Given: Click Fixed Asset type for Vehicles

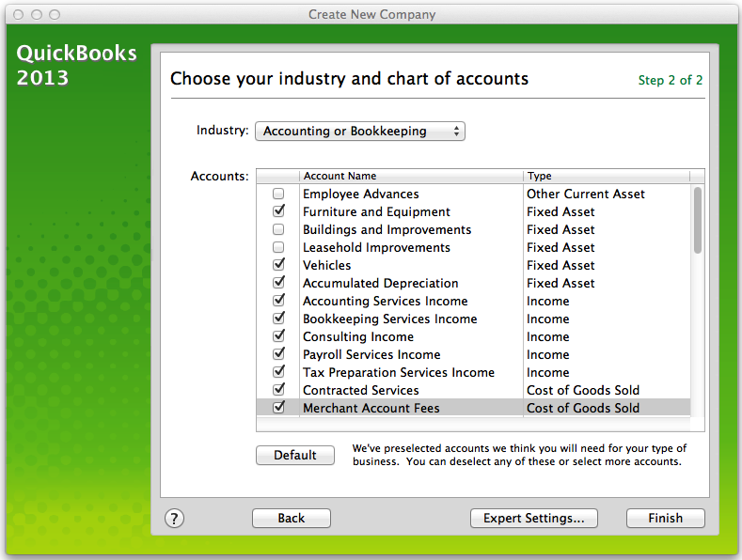Looking at the screenshot, I should coord(560,265).
